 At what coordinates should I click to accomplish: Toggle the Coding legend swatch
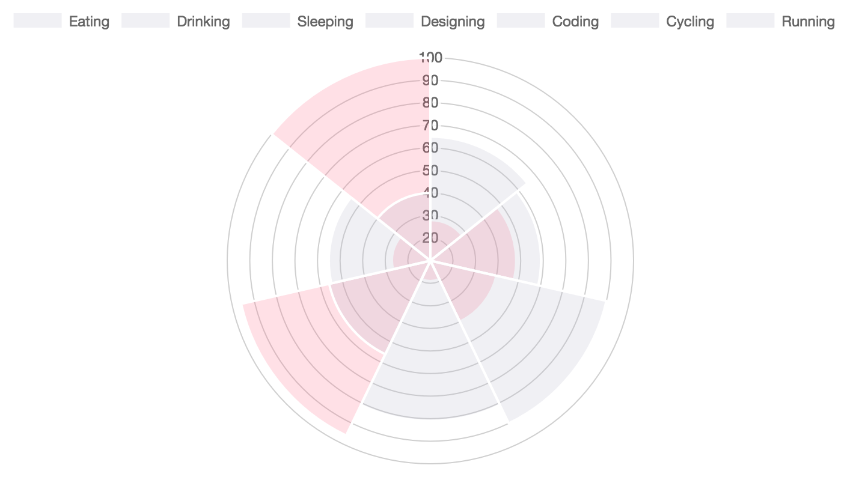click(521, 21)
